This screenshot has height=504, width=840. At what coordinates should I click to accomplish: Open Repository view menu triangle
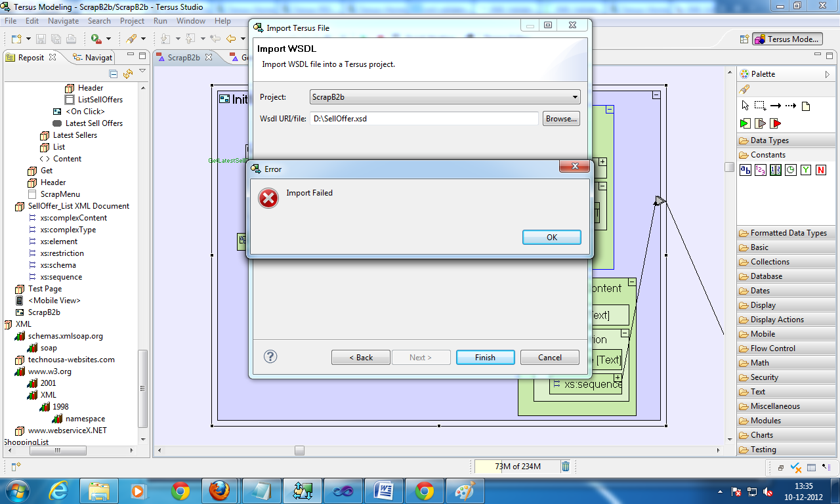pyautogui.click(x=142, y=72)
